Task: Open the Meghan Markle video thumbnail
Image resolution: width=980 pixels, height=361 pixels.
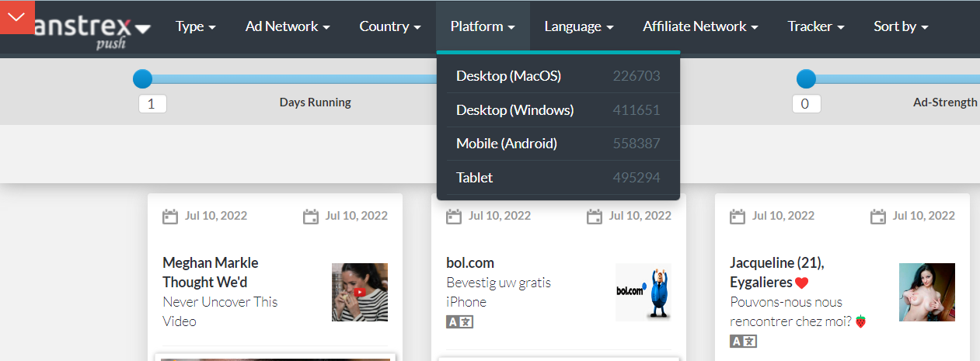Action: tap(359, 292)
